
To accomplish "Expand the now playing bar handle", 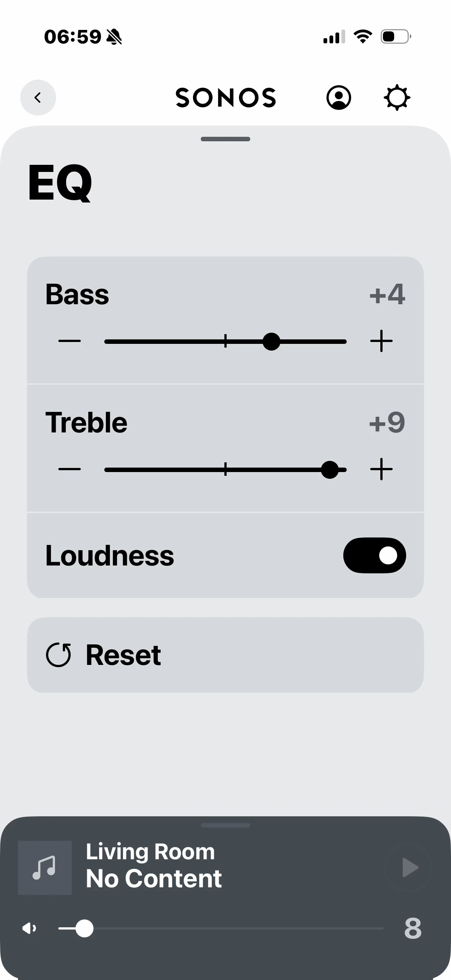I will click(225, 825).
